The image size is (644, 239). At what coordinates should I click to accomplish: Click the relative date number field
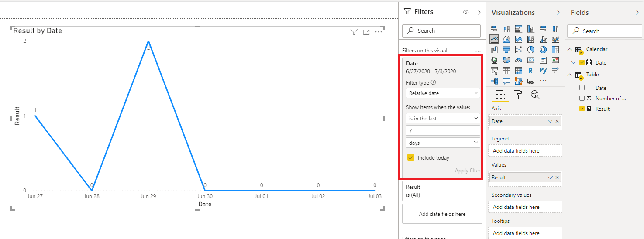[443, 130]
